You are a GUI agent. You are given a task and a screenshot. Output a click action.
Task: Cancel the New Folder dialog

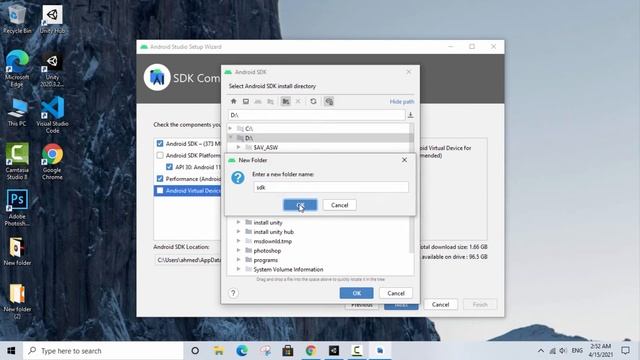(x=339, y=205)
